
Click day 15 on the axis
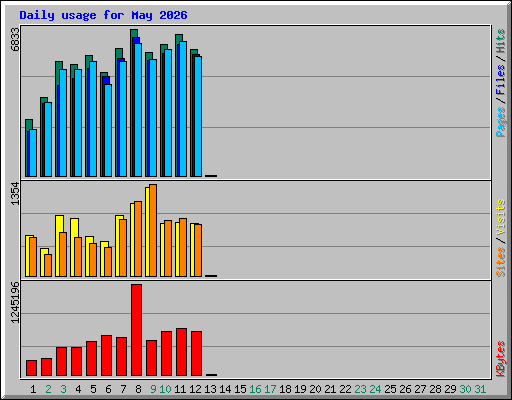point(240,389)
